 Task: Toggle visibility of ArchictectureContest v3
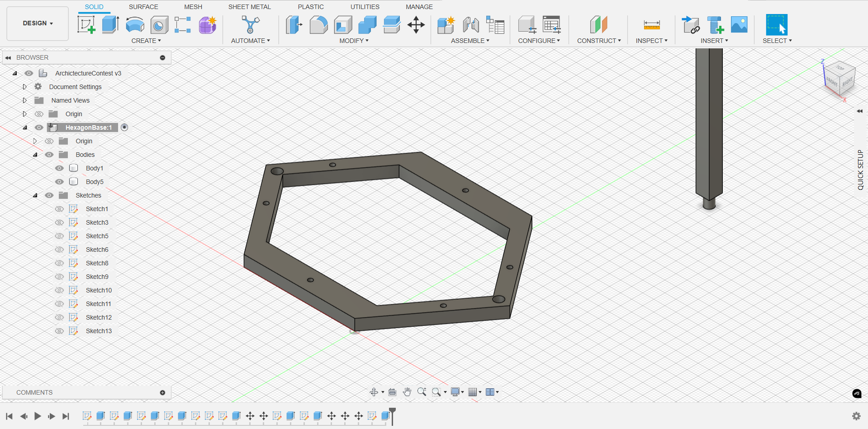pyautogui.click(x=29, y=73)
